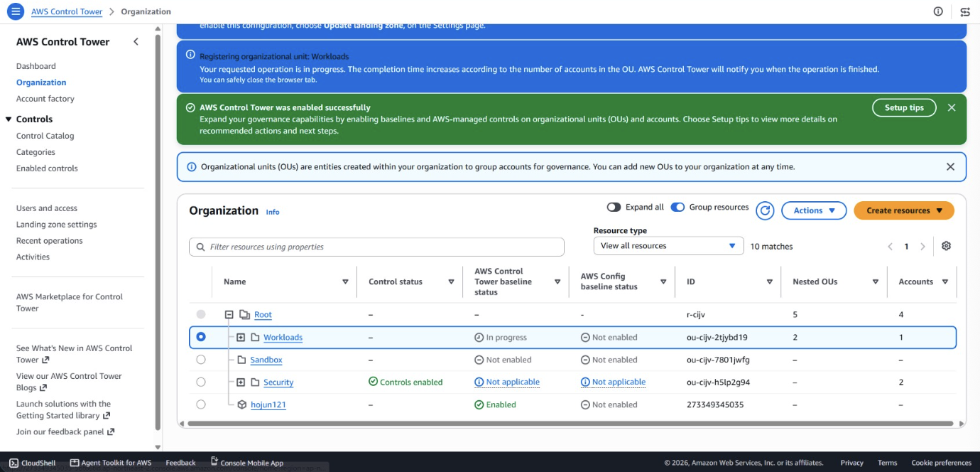Sort by Control status column arrow

coord(451,281)
